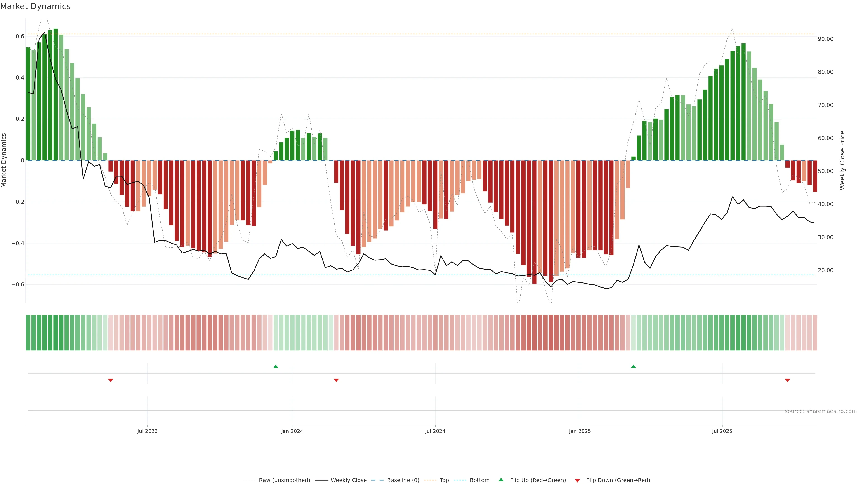Image resolution: width=868 pixels, height=488 pixels.
Task: Click the red flip-down marker before Jul 2023
Action: click(x=111, y=380)
